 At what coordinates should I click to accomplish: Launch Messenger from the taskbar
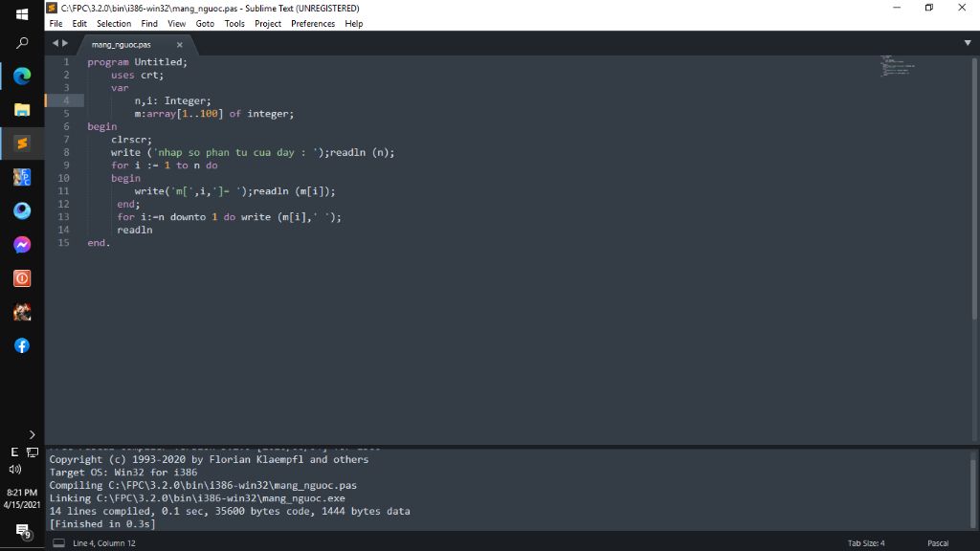22,245
